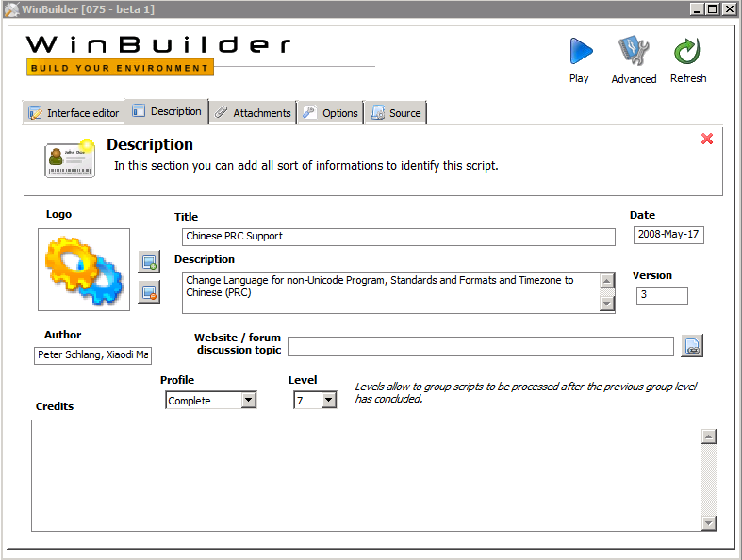Click the Description box scroll down arrow
742x560 pixels.
click(x=607, y=304)
